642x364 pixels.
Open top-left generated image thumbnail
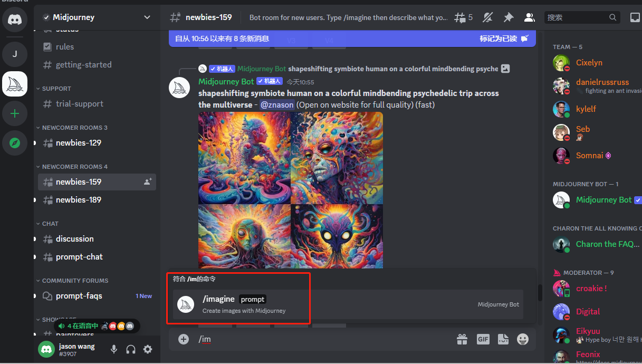(x=244, y=157)
